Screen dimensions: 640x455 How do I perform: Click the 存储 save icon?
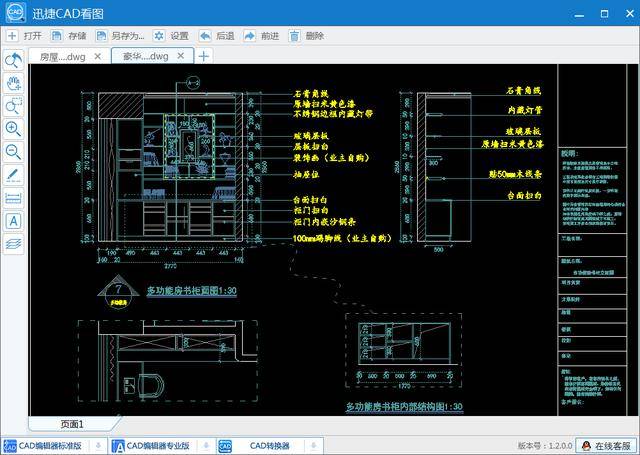click(x=56, y=36)
